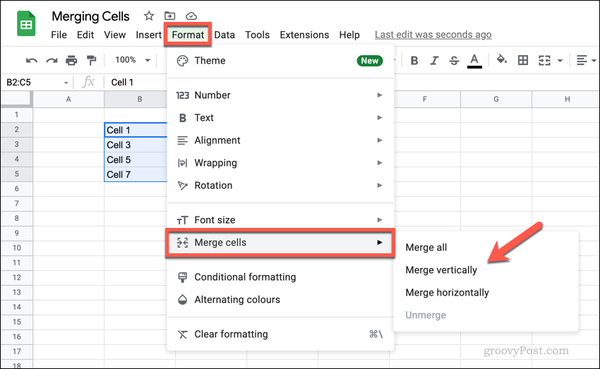Image resolution: width=600 pixels, height=369 pixels.
Task: Select the cell containing Cell 3
Action: [136, 145]
